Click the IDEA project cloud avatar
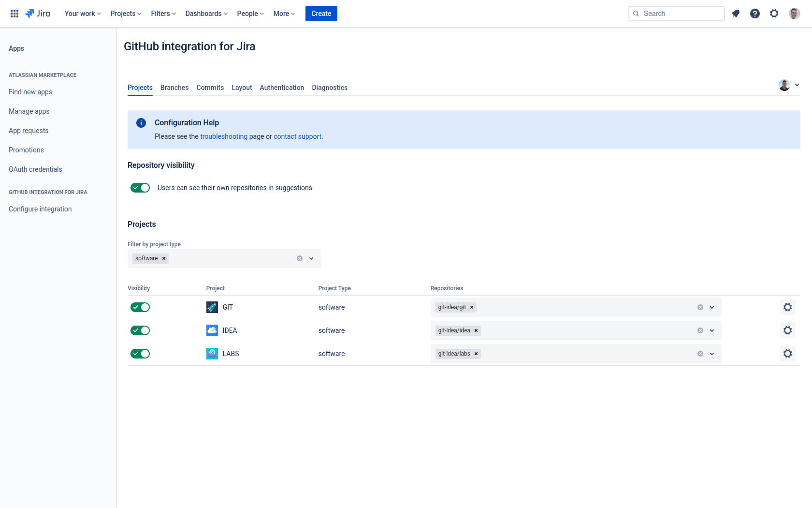 (x=212, y=330)
